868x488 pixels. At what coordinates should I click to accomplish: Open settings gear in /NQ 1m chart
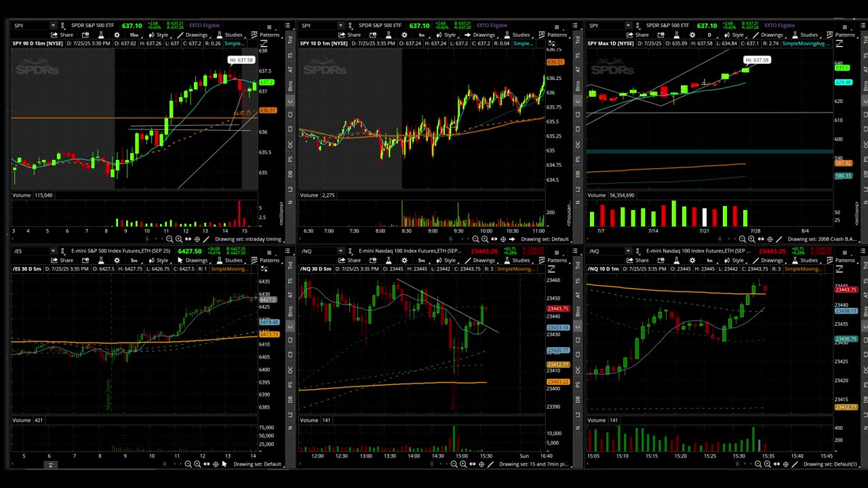[692, 260]
